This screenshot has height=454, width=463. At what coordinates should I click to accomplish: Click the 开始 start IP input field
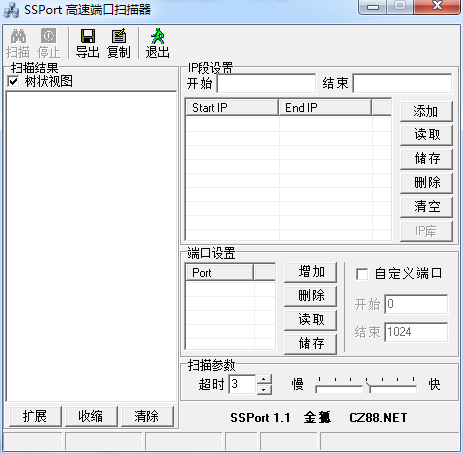266,83
